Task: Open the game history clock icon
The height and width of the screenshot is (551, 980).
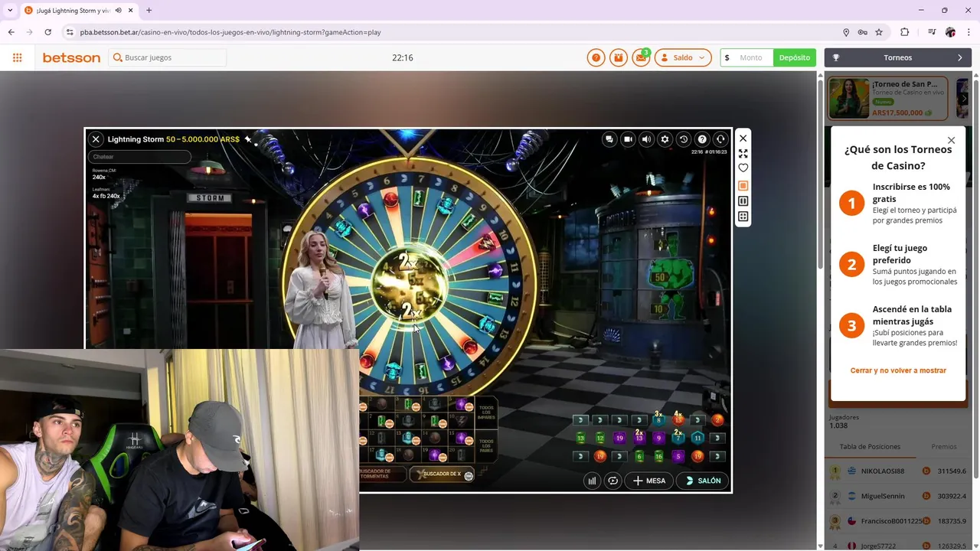Action: [x=684, y=139]
